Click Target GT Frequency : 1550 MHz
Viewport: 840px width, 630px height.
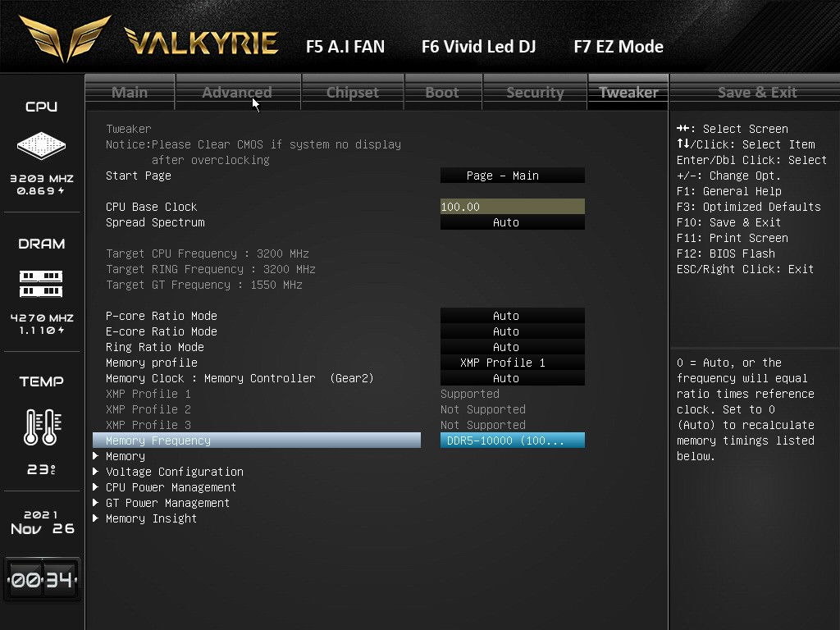click(204, 285)
